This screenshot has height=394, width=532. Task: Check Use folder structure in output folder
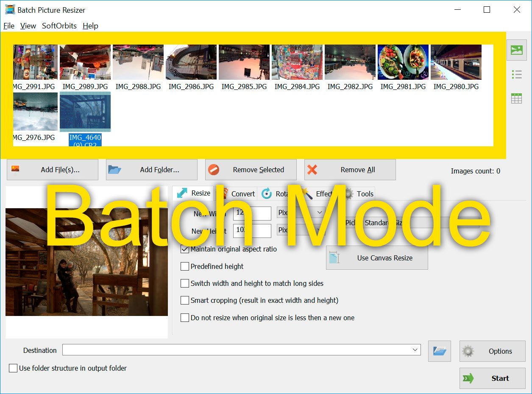pyautogui.click(x=13, y=368)
